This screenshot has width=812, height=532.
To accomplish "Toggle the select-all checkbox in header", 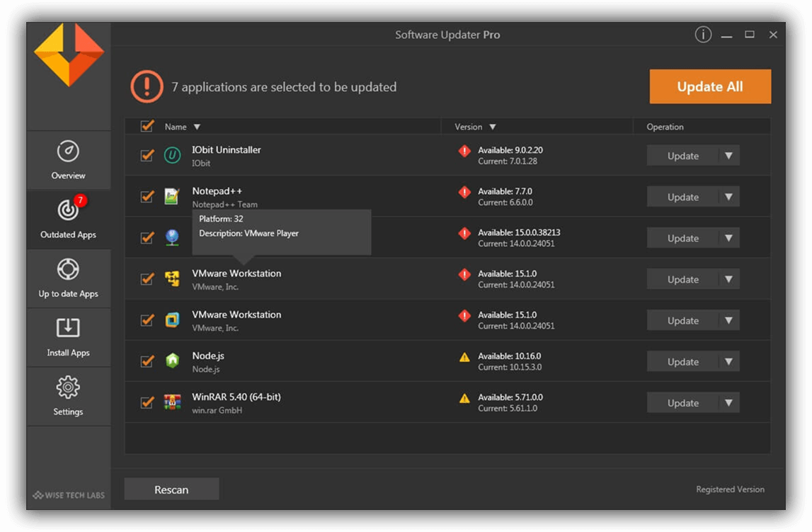I will (147, 126).
